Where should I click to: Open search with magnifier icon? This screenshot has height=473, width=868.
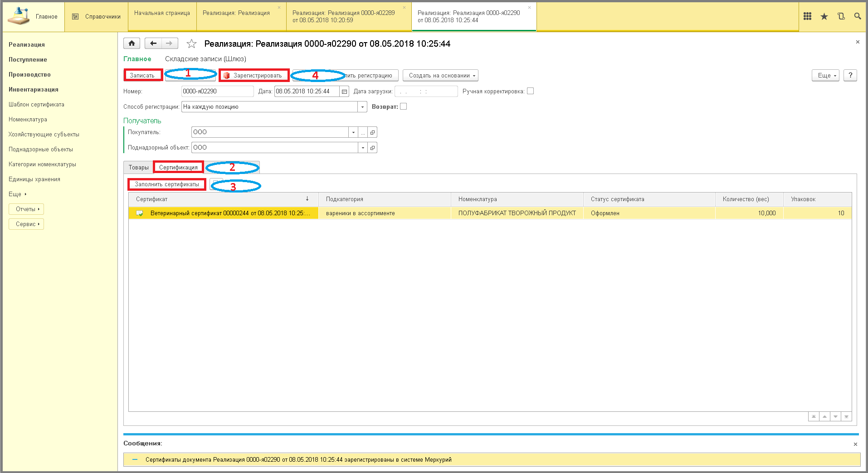858,16
